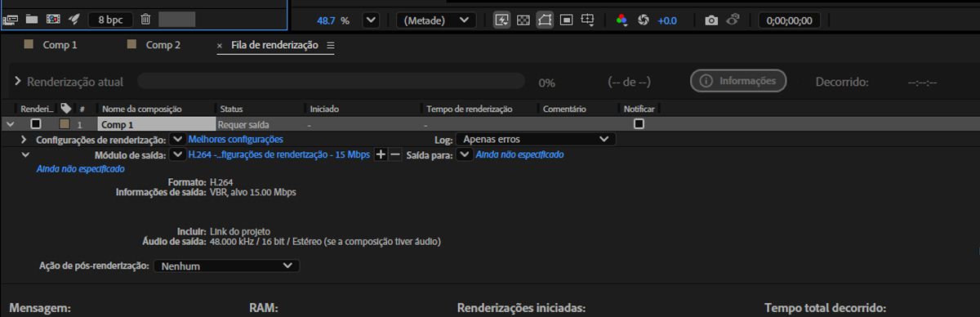Click Ainda não especificado beside Saída para

tap(519, 154)
